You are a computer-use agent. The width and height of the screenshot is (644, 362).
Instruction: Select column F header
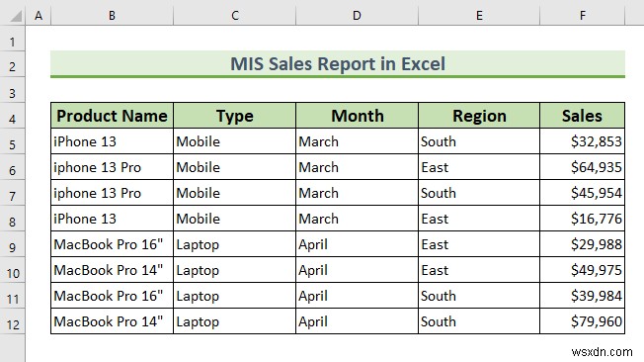583,16
